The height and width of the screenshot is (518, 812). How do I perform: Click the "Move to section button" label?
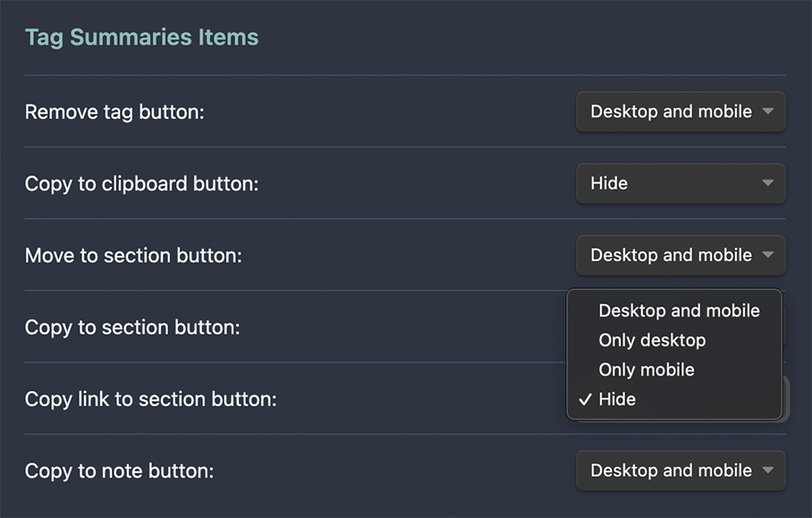coord(132,255)
